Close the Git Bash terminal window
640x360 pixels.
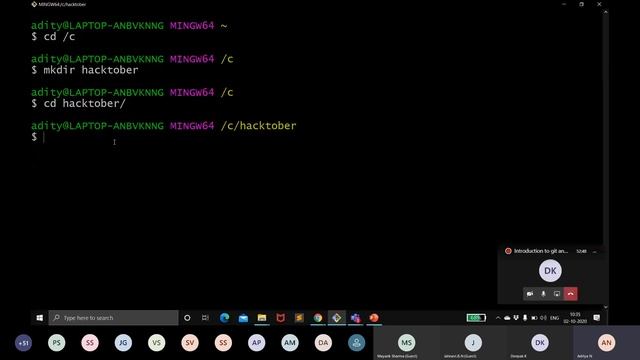click(x=599, y=4)
